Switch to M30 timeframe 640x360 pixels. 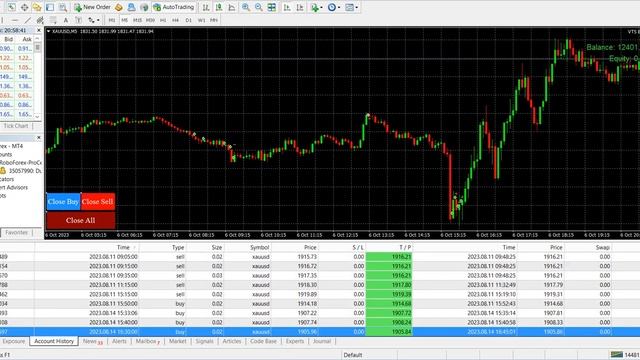click(x=150, y=20)
